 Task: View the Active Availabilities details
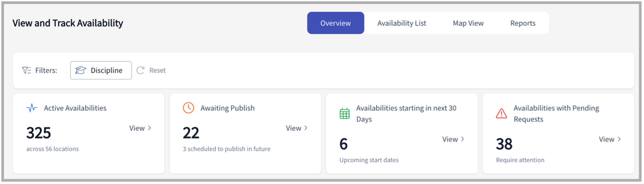(140, 128)
